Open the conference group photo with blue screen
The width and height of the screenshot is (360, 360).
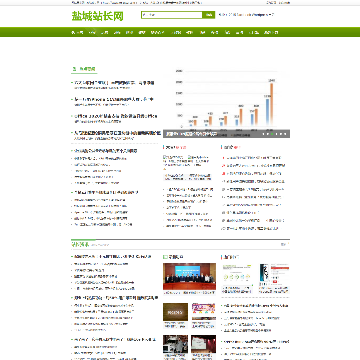click(189, 276)
